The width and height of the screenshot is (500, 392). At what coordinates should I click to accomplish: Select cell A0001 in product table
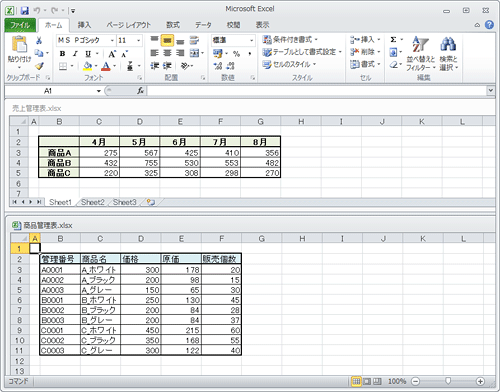(60, 270)
